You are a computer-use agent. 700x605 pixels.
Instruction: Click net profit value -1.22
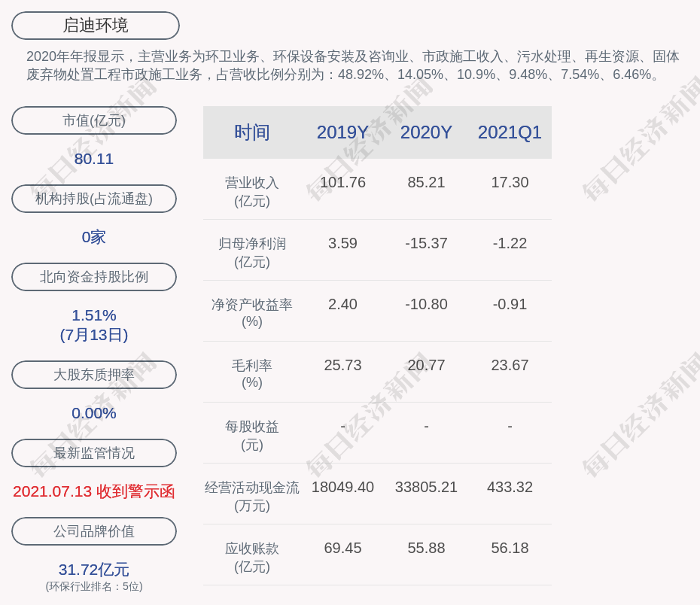[510, 244]
